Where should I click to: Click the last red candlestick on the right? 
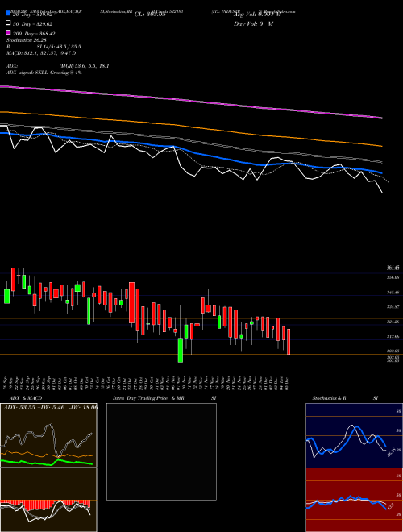(x=289, y=342)
